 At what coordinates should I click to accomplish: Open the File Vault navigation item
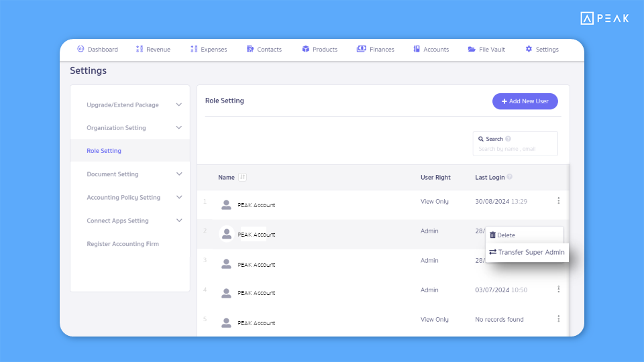coord(486,49)
